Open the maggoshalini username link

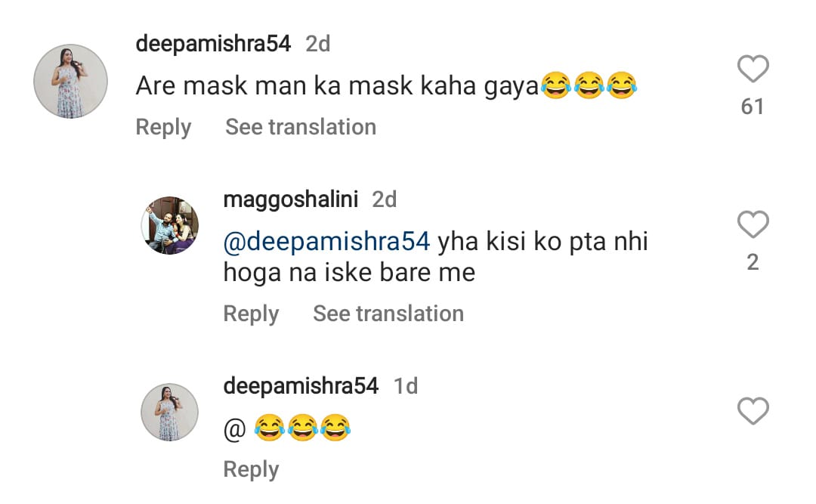(290, 199)
